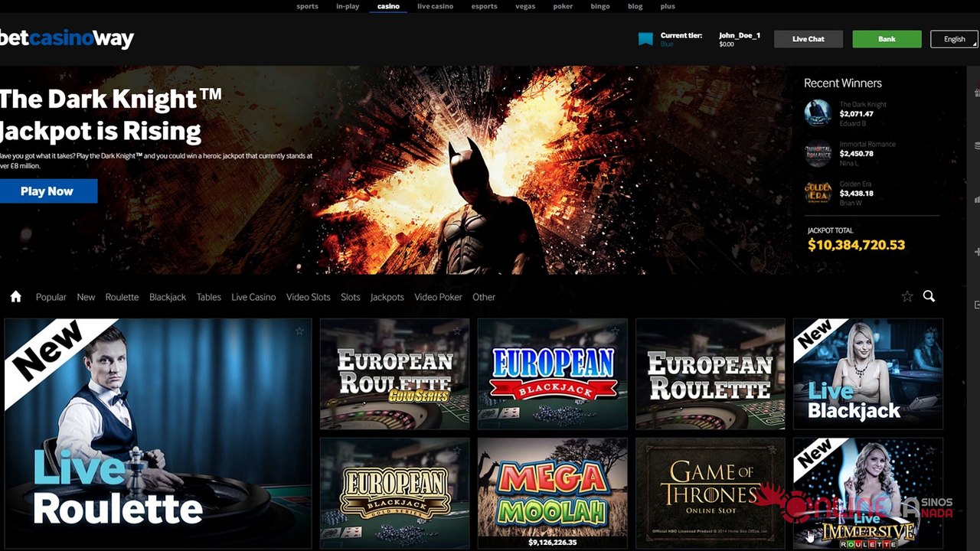Favorite the Live Immersive Roulette star
This screenshot has height=551, width=980.
click(931, 451)
